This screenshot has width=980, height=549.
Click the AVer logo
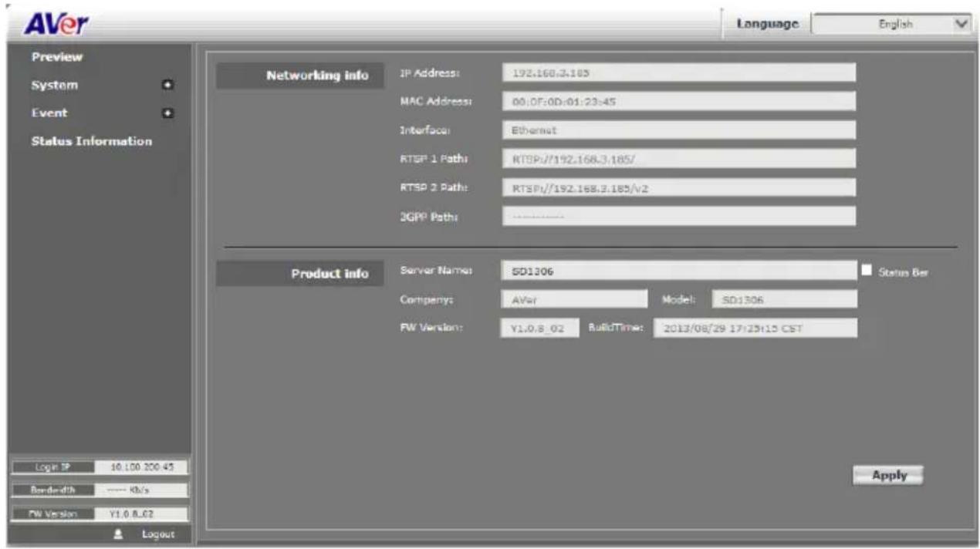(57, 25)
